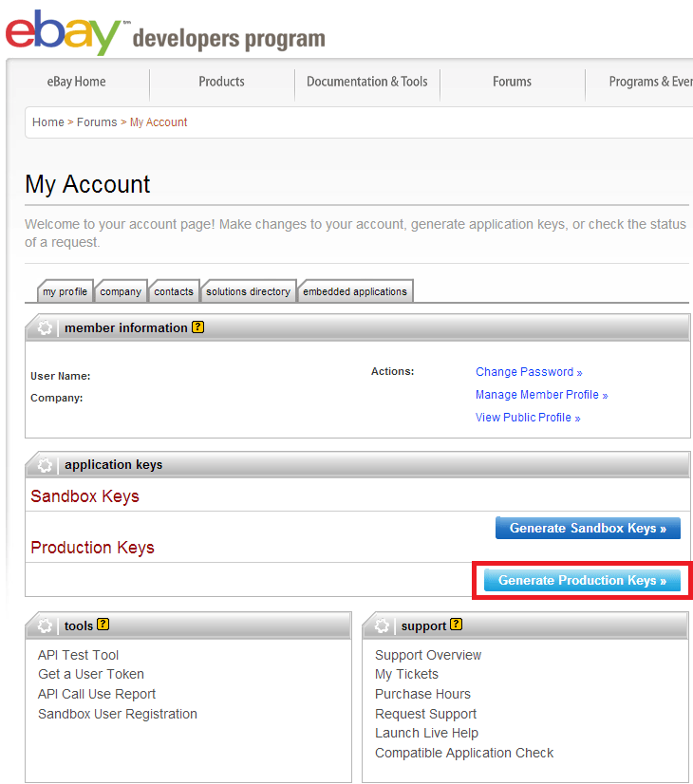The width and height of the screenshot is (693, 784).
Task: Open the Support Overview link
Action: [428, 655]
